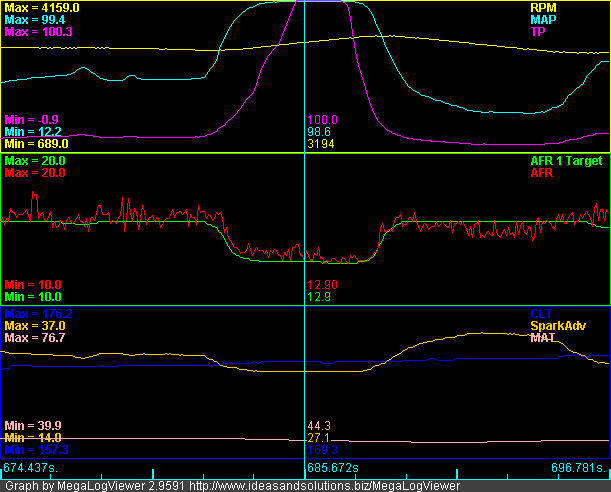This screenshot has height=492, width=611.
Task: Click the Max = 4159.0 RPM value
Action: tap(42, 7)
